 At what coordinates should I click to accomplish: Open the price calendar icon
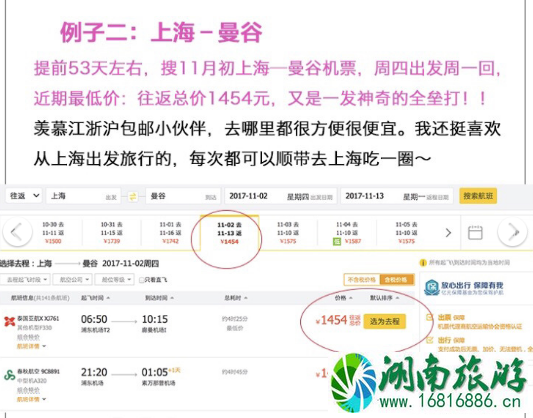[x=475, y=233]
